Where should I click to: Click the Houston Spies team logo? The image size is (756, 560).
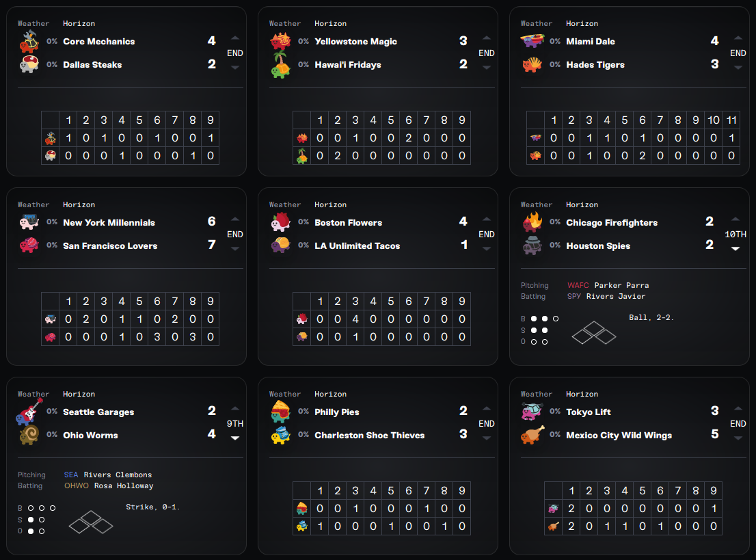pos(532,245)
